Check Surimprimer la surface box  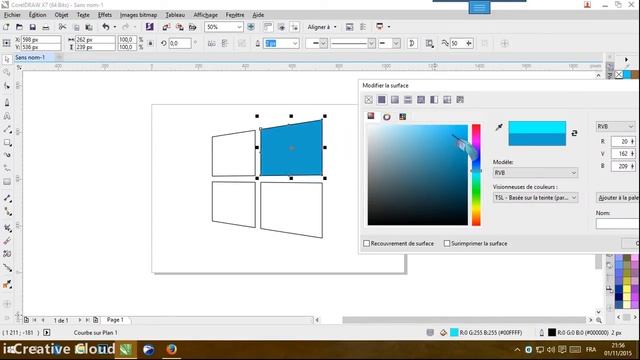tap(447, 243)
